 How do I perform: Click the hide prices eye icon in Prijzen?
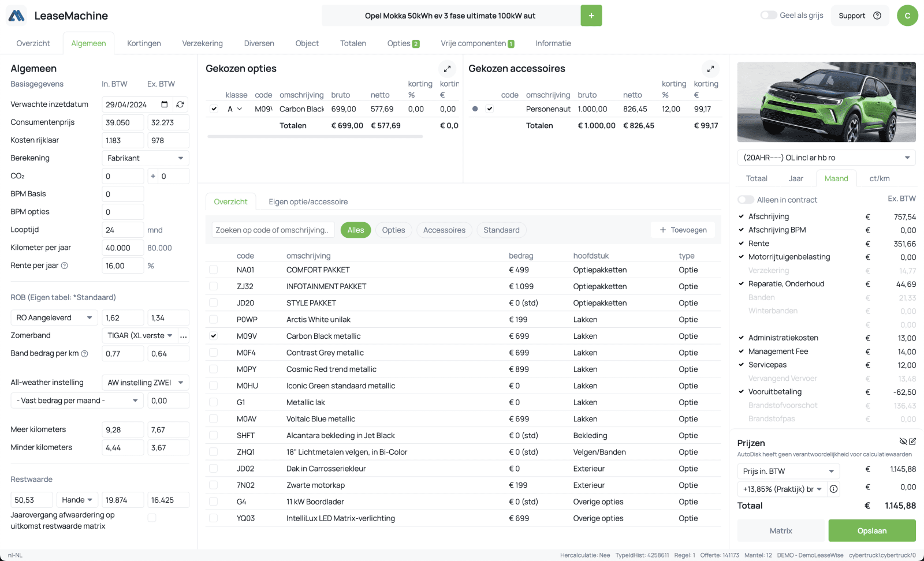[x=903, y=442]
